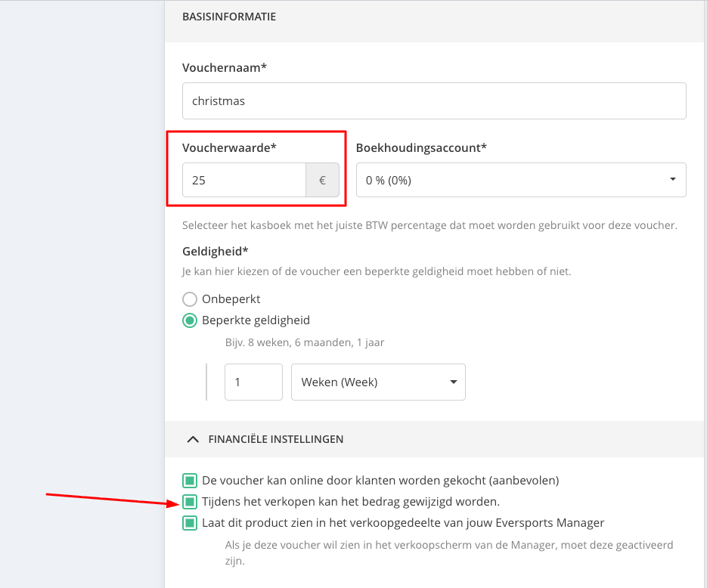Click the caret arrow in Boekhoudingsaccount select

tap(672, 180)
